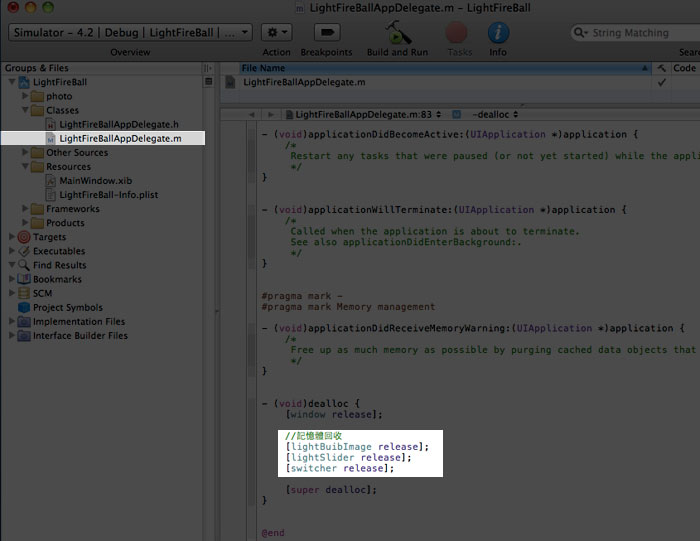Select the SCM group
The image size is (700, 541).
coord(42,293)
